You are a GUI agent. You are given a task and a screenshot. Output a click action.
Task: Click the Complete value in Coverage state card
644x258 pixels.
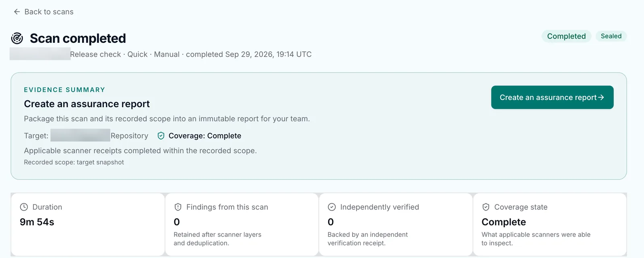click(504, 222)
